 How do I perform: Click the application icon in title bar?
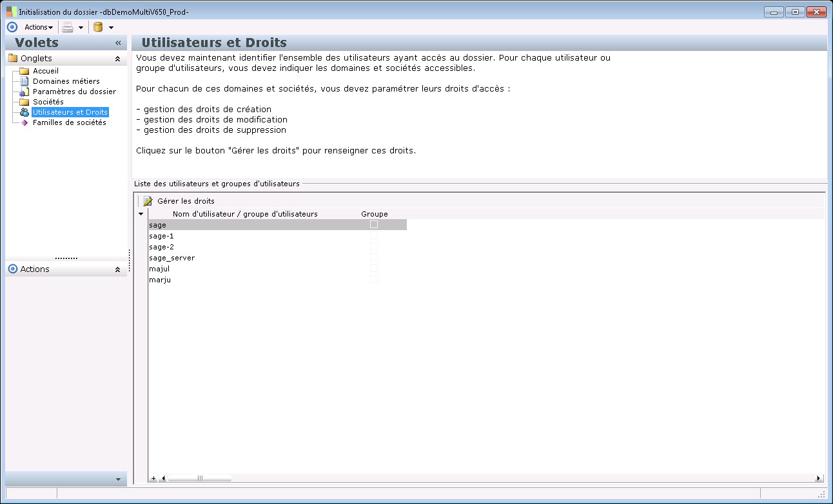point(11,12)
